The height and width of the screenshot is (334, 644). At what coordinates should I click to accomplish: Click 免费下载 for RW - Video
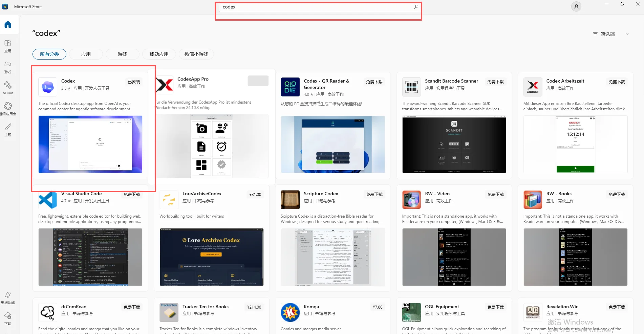pyautogui.click(x=495, y=194)
